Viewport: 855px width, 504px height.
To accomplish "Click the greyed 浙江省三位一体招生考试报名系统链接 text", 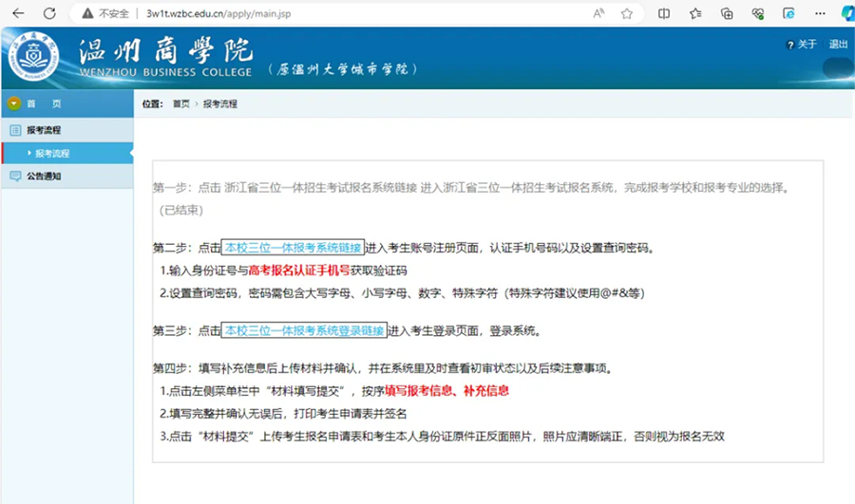I will (x=321, y=188).
